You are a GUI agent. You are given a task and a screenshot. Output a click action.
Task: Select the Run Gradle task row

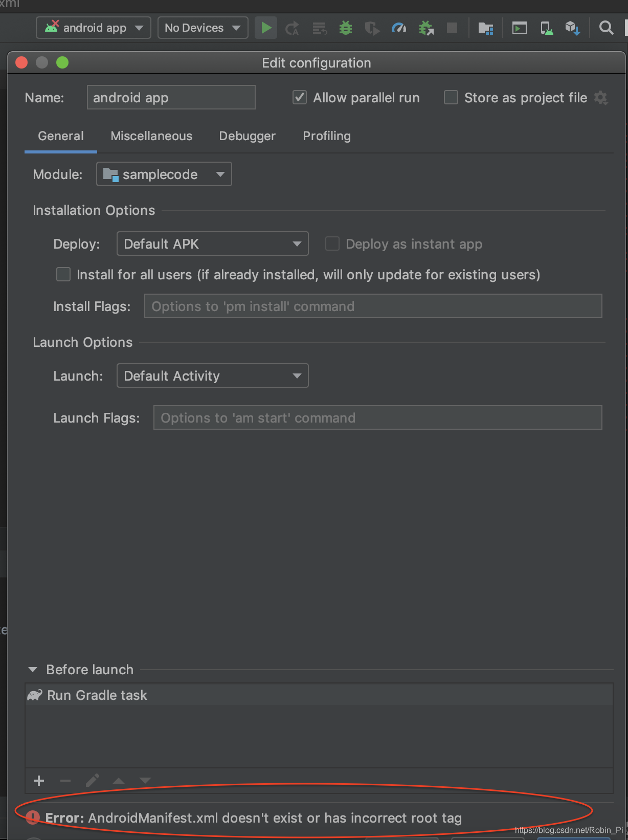[319, 695]
